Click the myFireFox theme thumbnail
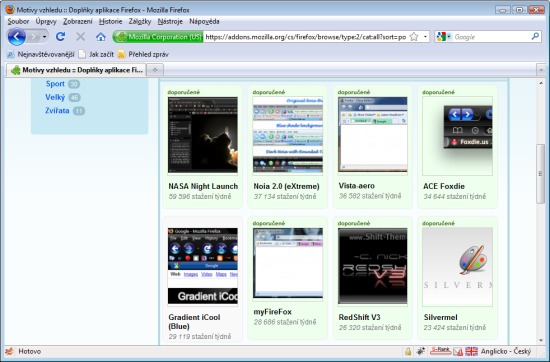 coord(288,264)
